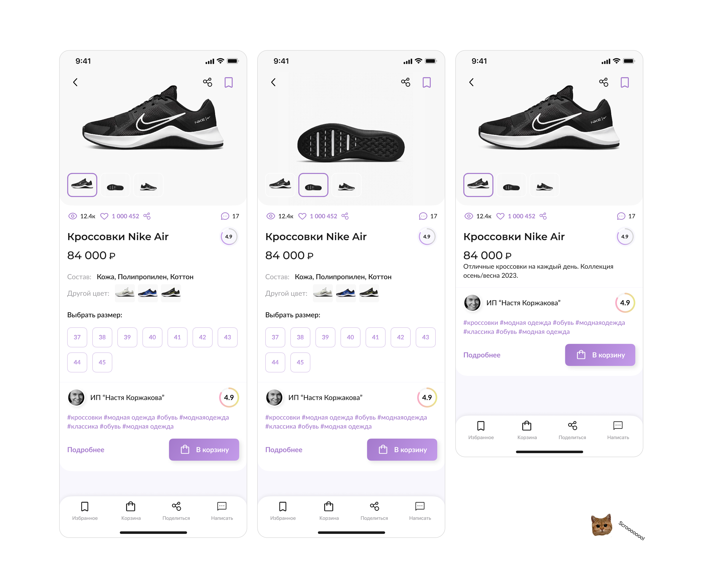Tap the heart icon next to 1 000 452 in first screen
The width and height of the screenshot is (702, 588).
point(104,216)
